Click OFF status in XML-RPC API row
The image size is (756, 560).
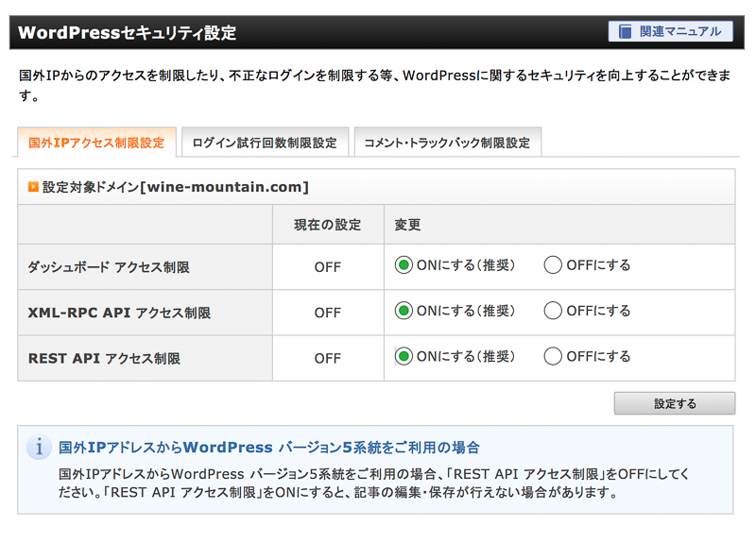pyautogui.click(x=328, y=313)
